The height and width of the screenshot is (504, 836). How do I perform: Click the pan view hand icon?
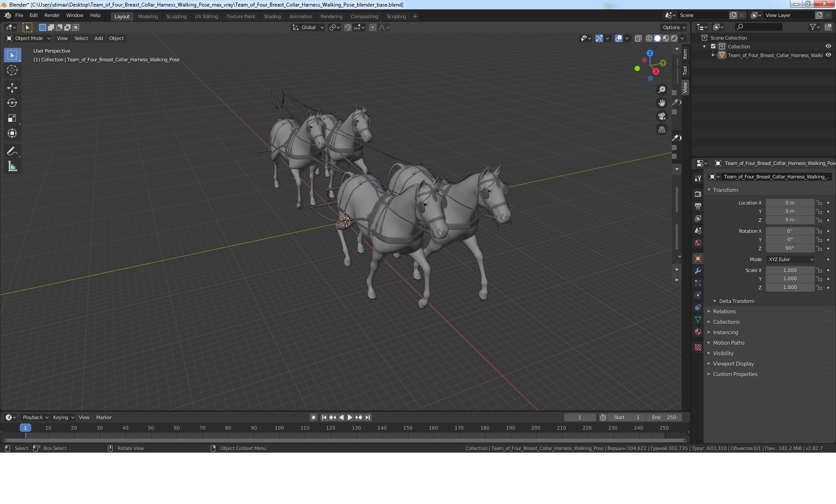pos(662,103)
